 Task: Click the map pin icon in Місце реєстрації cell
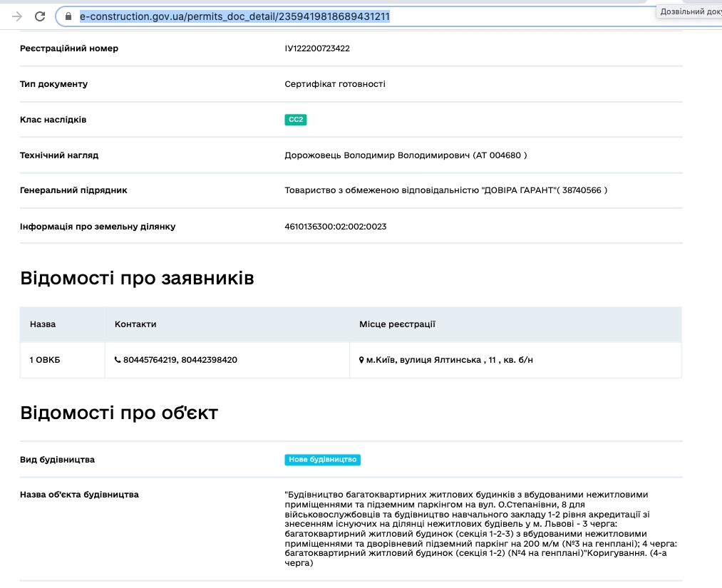[x=361, y=360]
